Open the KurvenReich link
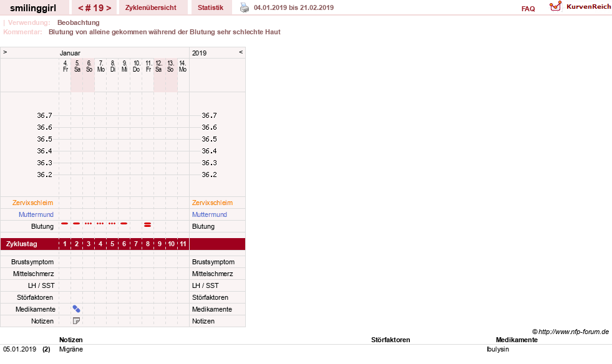 coord(588,7)
